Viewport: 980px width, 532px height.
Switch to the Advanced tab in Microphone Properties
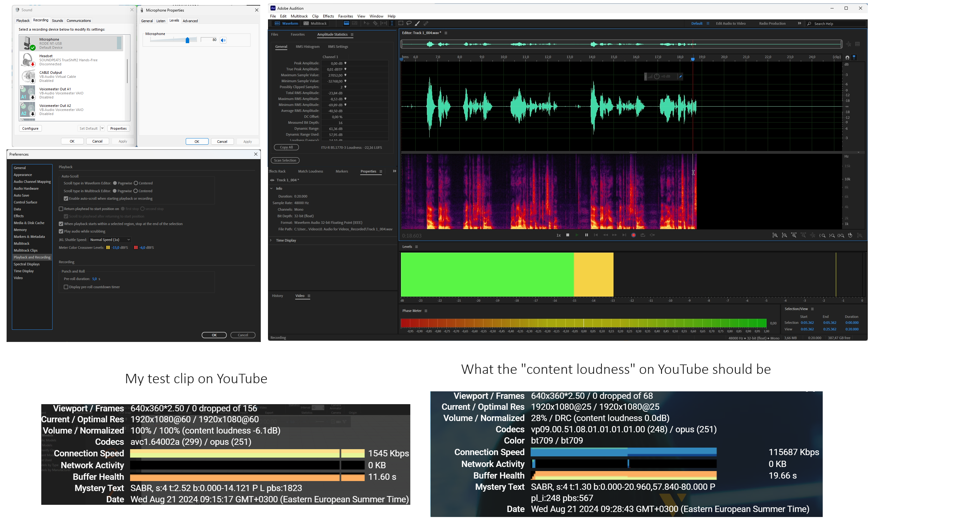(x=190, y=21)
